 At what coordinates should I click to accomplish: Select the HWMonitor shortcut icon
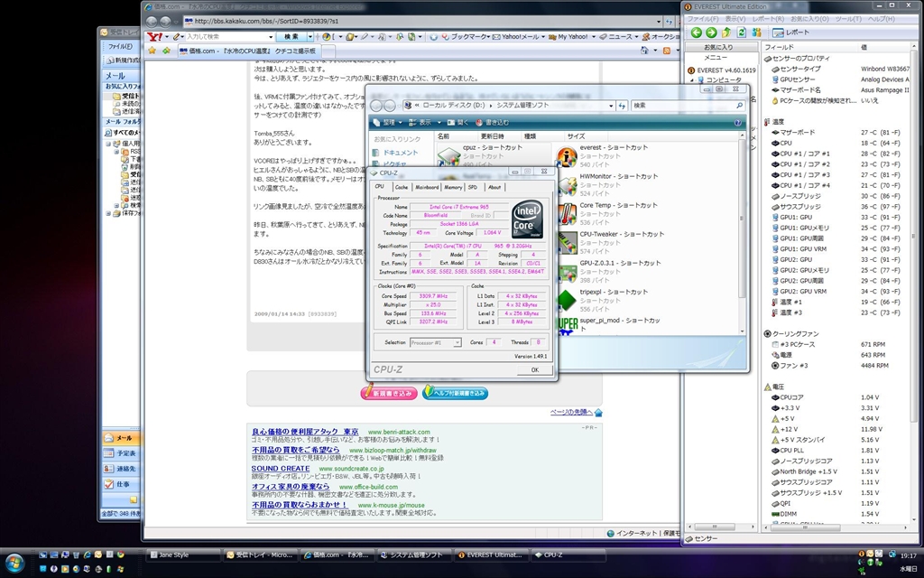[567, 186]
